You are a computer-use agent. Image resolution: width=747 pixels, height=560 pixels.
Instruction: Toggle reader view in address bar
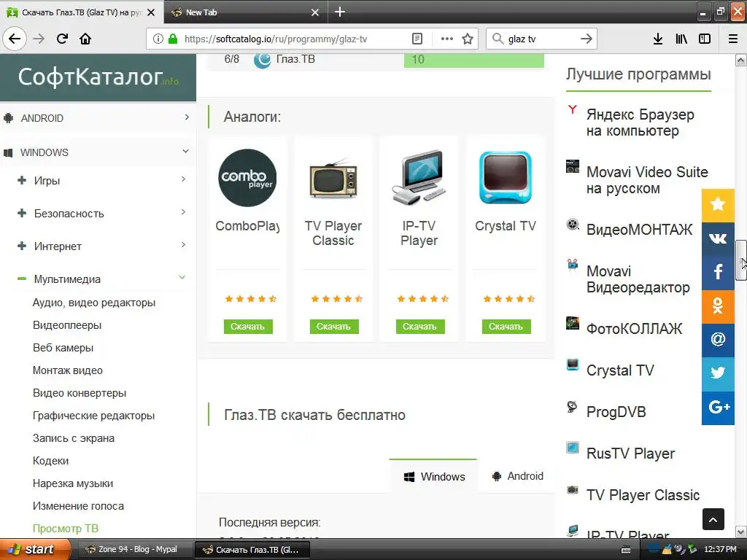pyautogui.click(x=417, y=39)
